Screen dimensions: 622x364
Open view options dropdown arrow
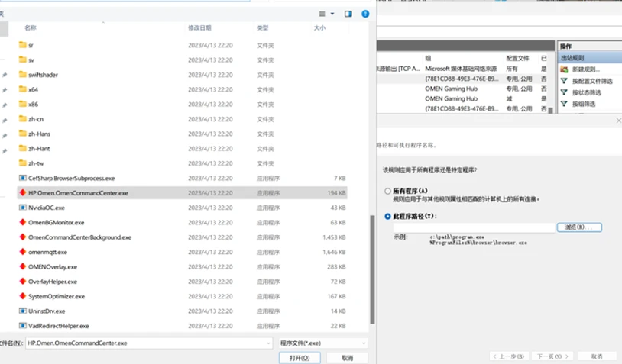[x=332, y=14]
